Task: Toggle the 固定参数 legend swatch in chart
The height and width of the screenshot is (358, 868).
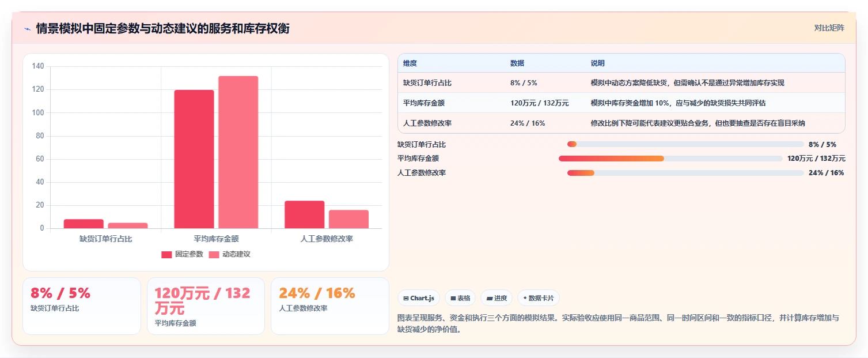Action: pyautogui.click(x=166, y=254)
